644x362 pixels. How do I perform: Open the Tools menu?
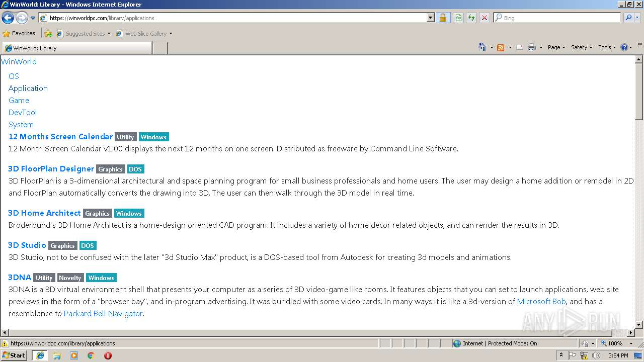point(607,47)
